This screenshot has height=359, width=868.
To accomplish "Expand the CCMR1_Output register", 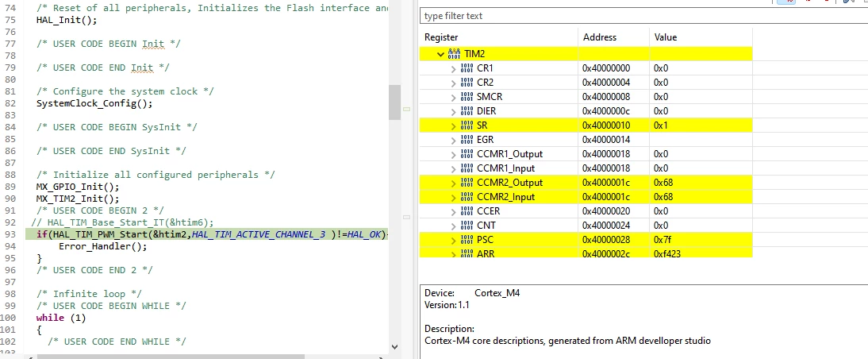I will 454,155.
